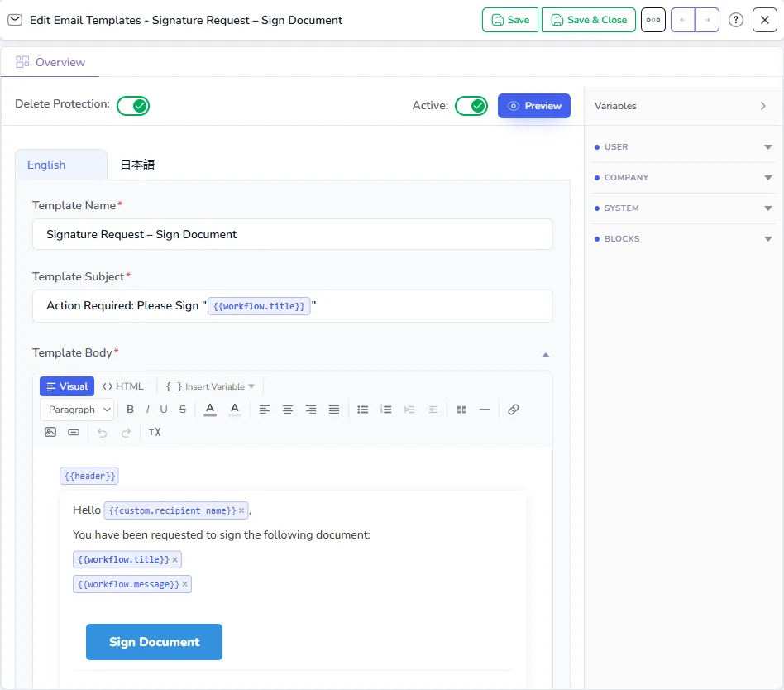Viewport: 784px width, 690px height.
Task: Increase indent of paragraph
Action: (409, 410)
